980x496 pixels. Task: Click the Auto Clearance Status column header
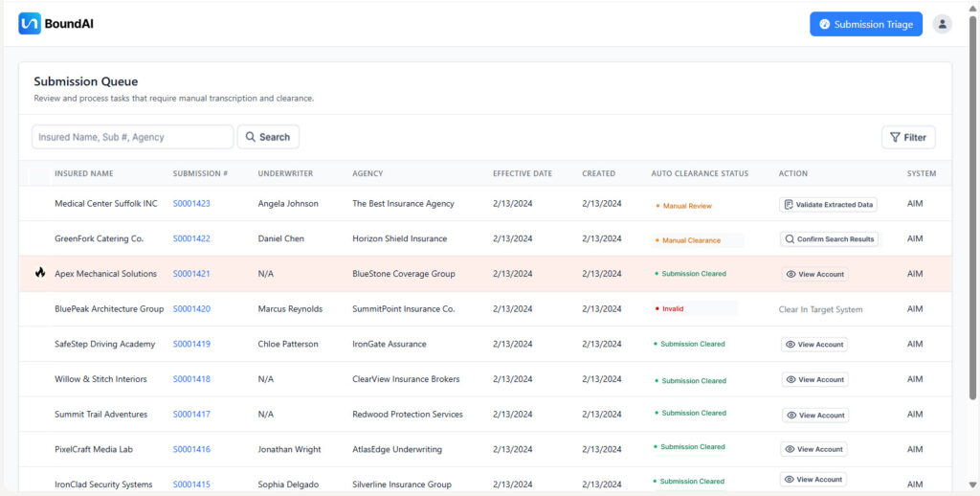pos(700,173)
